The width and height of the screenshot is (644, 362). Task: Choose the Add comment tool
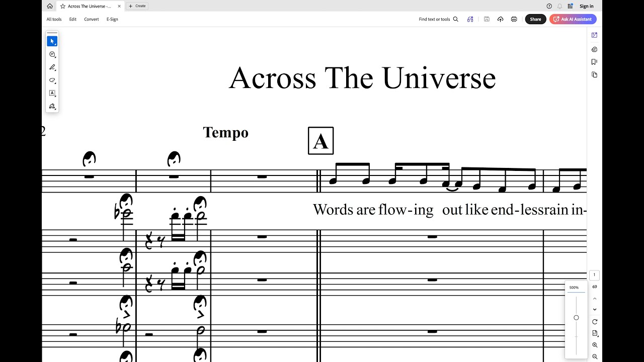coord(52,54)
